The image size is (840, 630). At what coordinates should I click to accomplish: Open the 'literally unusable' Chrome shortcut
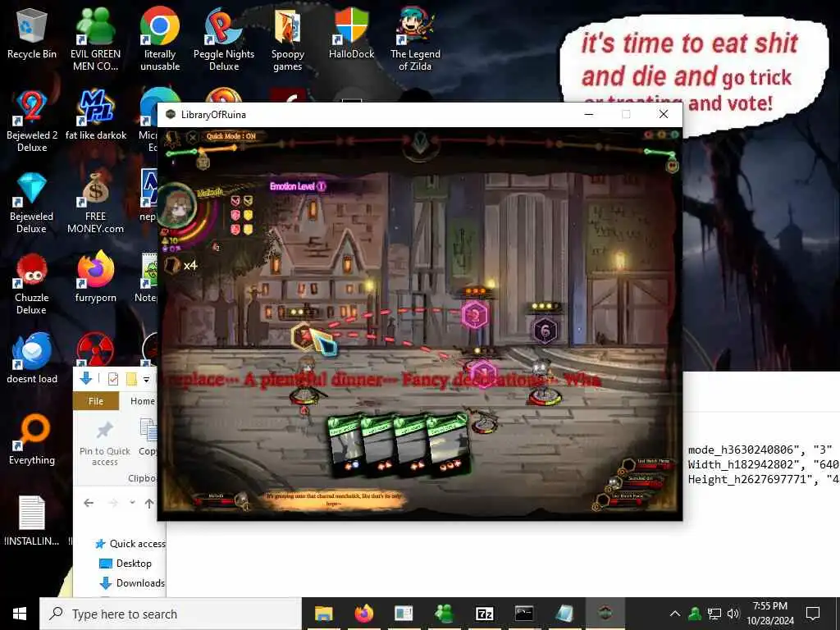tap(160, 39)
